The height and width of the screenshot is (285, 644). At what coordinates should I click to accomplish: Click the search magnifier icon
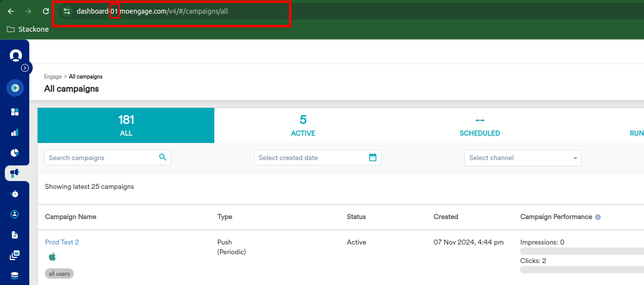point(163,157)
